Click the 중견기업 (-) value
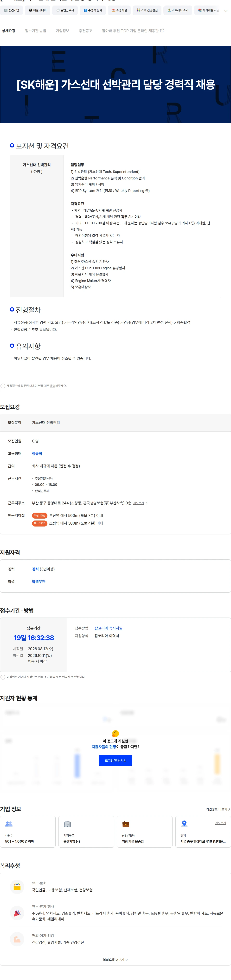 pyautogui.click(x=72, y=841)
